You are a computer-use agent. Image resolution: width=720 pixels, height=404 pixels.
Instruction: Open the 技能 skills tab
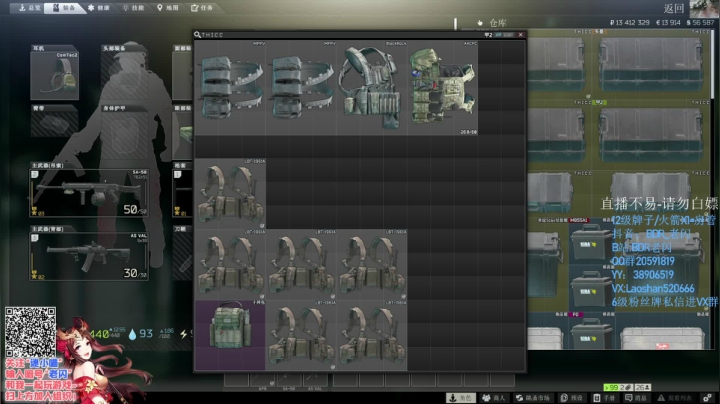click(133, 8)
